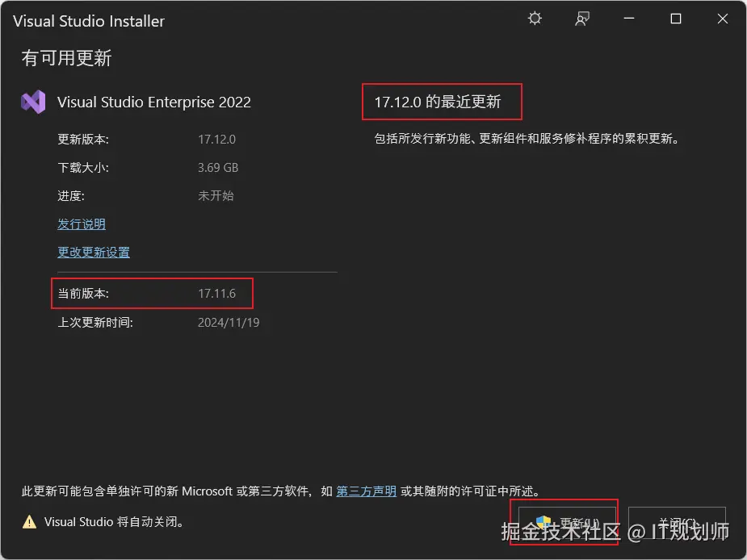
Task: Select the 有可用更新 heading
Action: (66, 58)
